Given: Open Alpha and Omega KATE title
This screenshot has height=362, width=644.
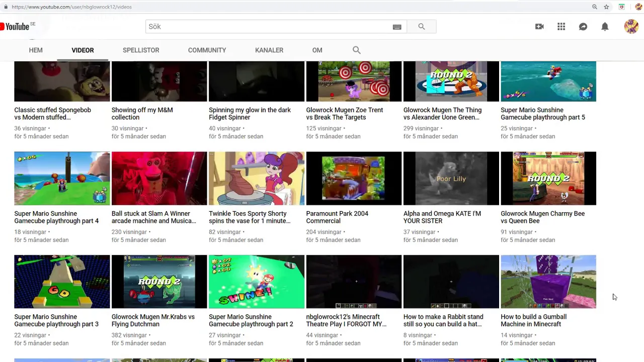Looking at the screenshot, I should [x=442, y=217].
